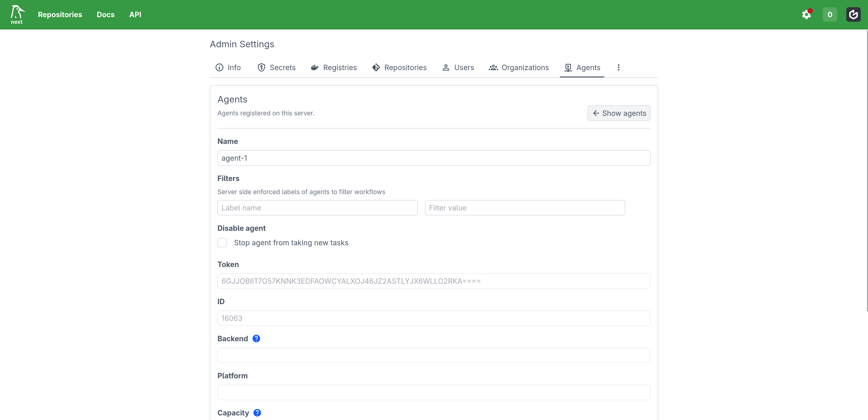This screenshot has height=420, width=868.
Task: Open the user avatar menu
Action: pyautogui.click(x=853, y=14)
